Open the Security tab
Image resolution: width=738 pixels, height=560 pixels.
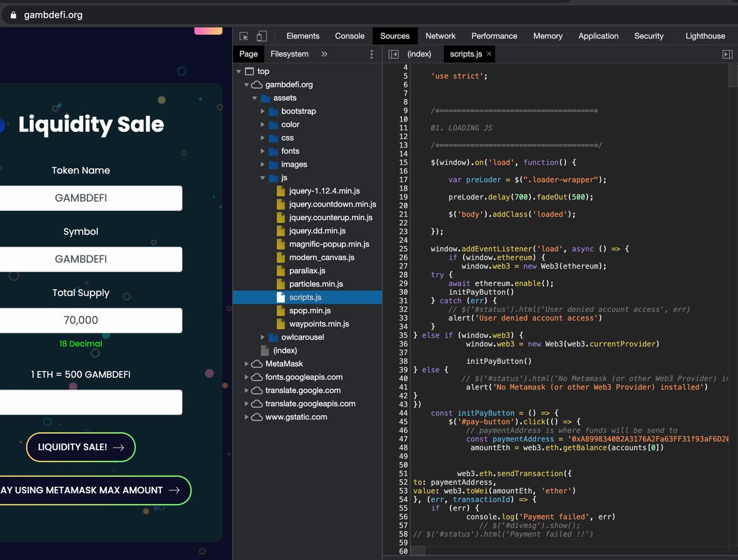649,36
